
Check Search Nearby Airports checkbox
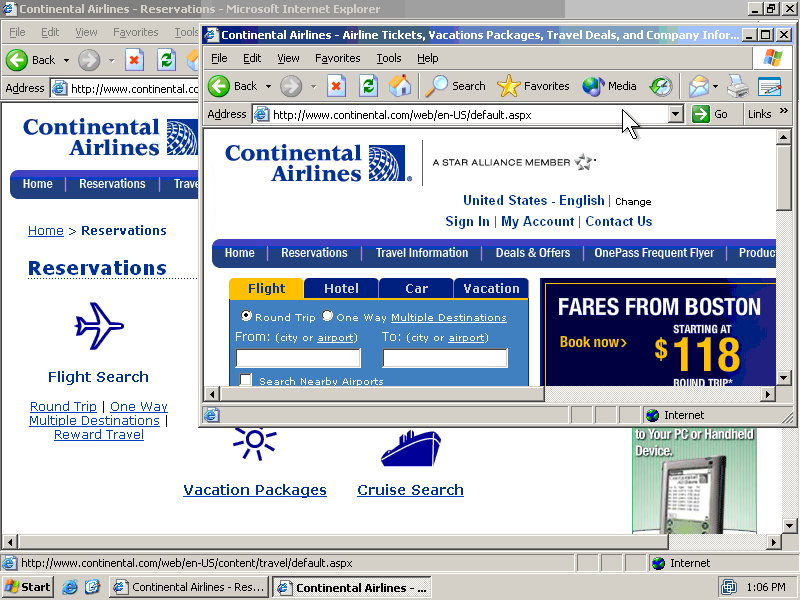coord(246,380)
